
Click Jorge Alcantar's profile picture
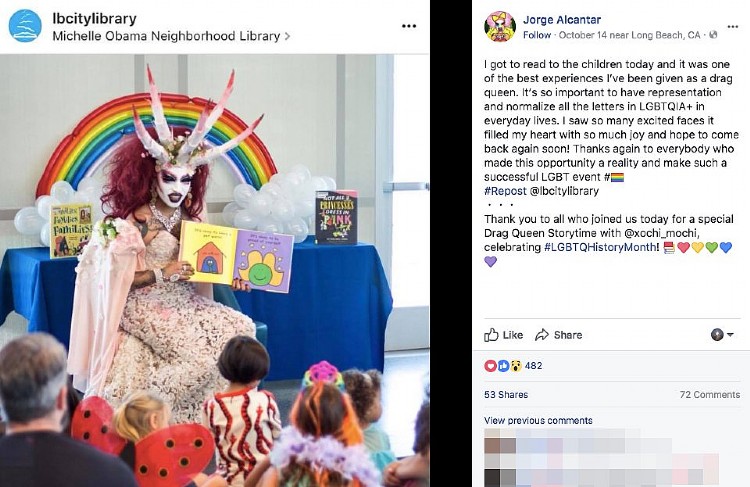(x=500, y=26)
